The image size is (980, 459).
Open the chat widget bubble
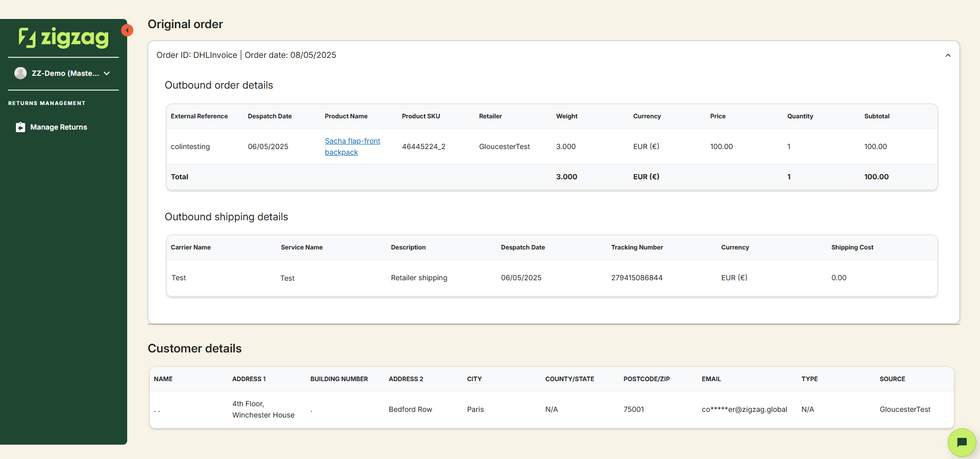click(x=962, y=442)
